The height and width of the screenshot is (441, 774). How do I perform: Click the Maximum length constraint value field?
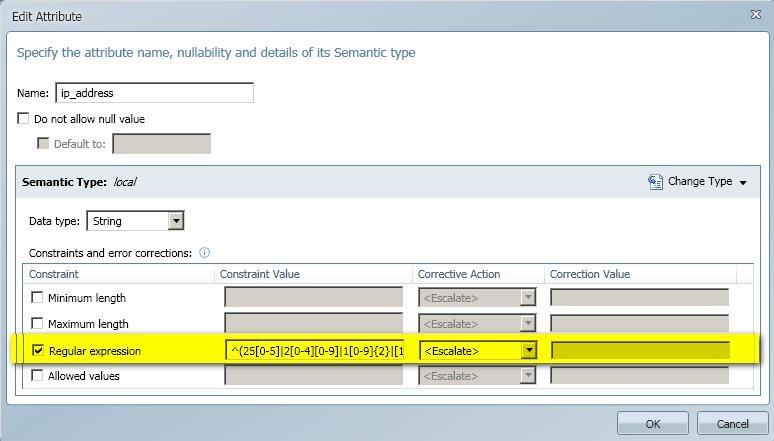pos(313,324)
